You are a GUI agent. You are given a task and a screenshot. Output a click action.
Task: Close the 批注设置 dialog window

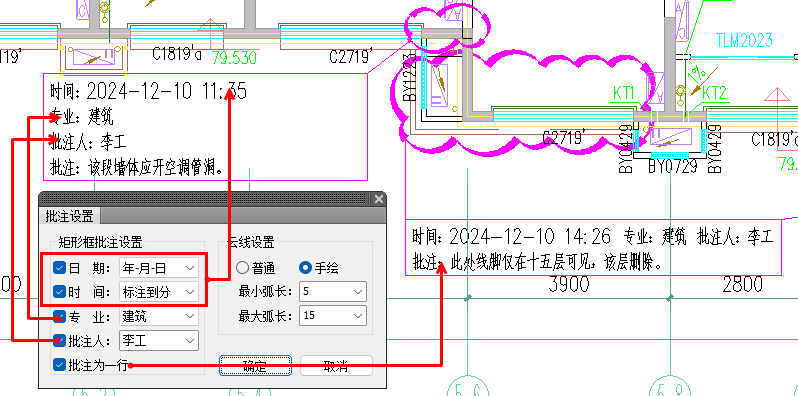(x=378, y=199)
